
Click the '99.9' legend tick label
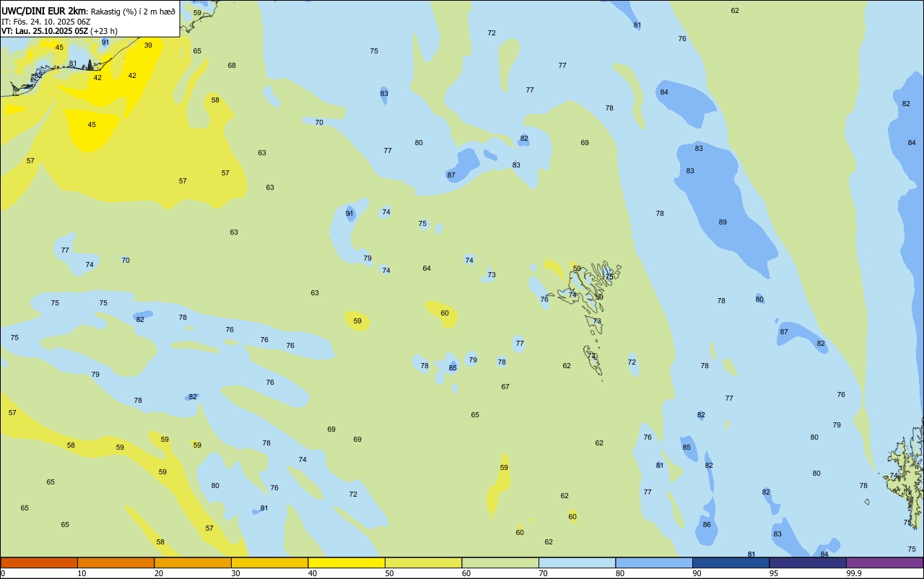coord(854,573)
